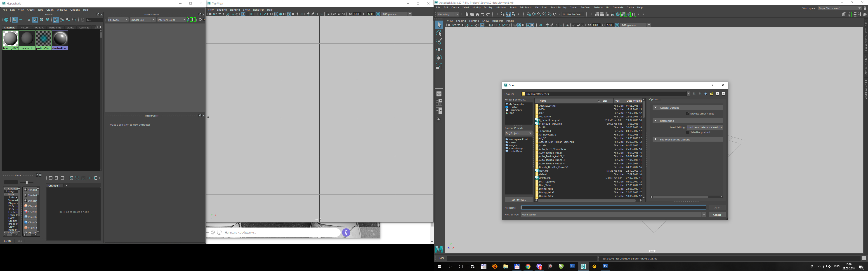The width and height of the screenshot is (868, 271).
Task: Open Current Project D:/_Projects dropdown
Action: pyautogui.click(x=518, y=133)
